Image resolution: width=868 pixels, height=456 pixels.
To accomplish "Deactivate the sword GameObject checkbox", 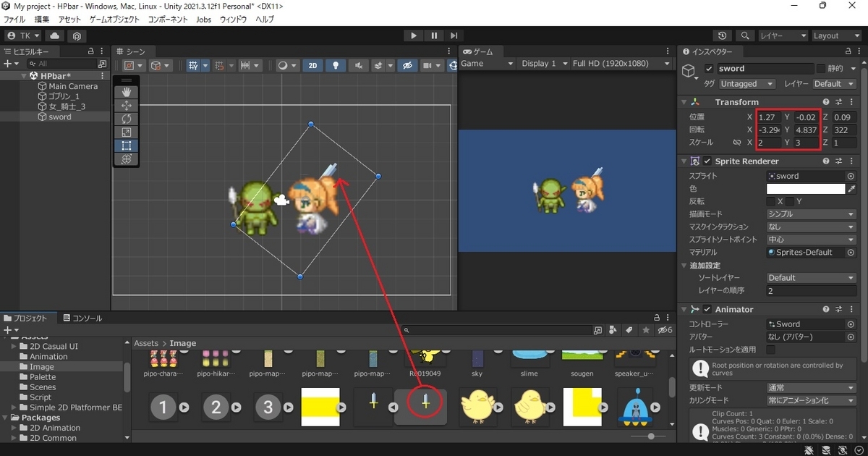I will point(710,68).
